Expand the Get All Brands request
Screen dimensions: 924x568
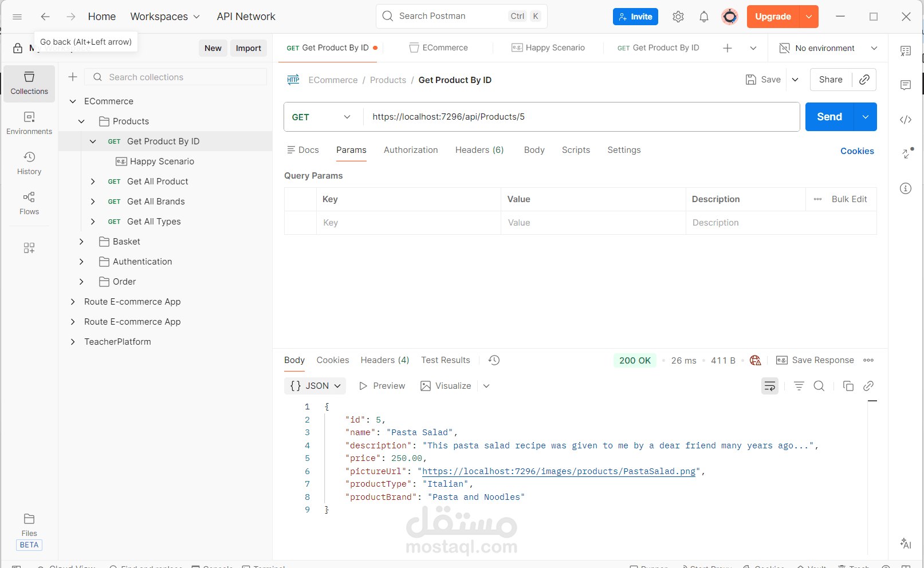click(x=93, y=202)
